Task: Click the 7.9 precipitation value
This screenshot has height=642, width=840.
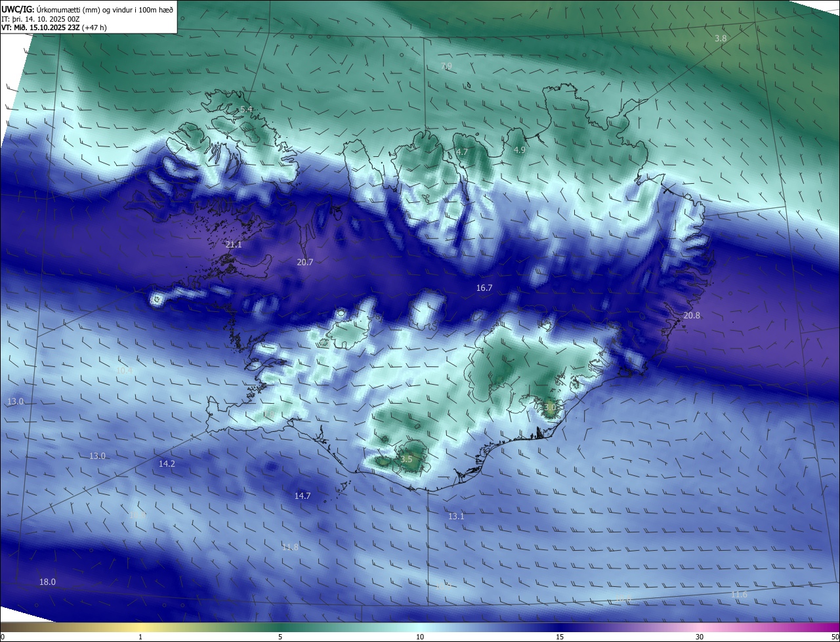Action: click(446, 66)
